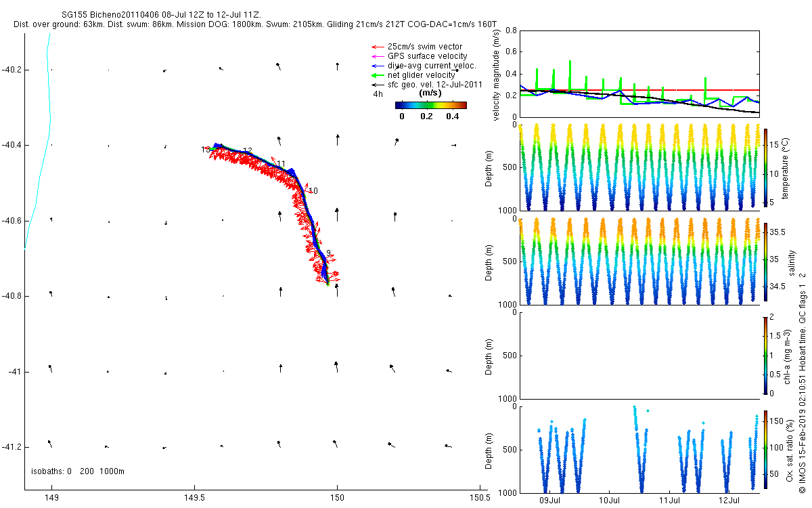This screenshot has width=812, height=508.
Task: Click the 'isobaths: 0 200 1000m' annotation
Action: (78, 471)
